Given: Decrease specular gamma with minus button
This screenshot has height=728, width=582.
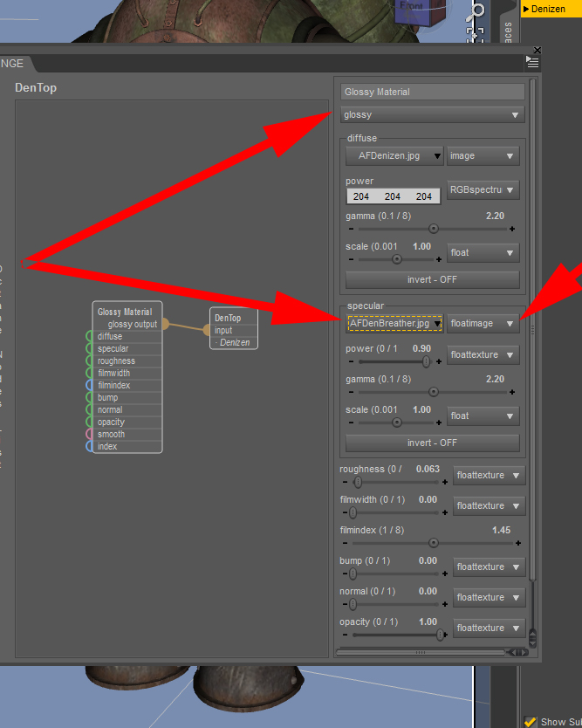Looking at the screenshot, I should pyautogui.click(x=351, y=392).
